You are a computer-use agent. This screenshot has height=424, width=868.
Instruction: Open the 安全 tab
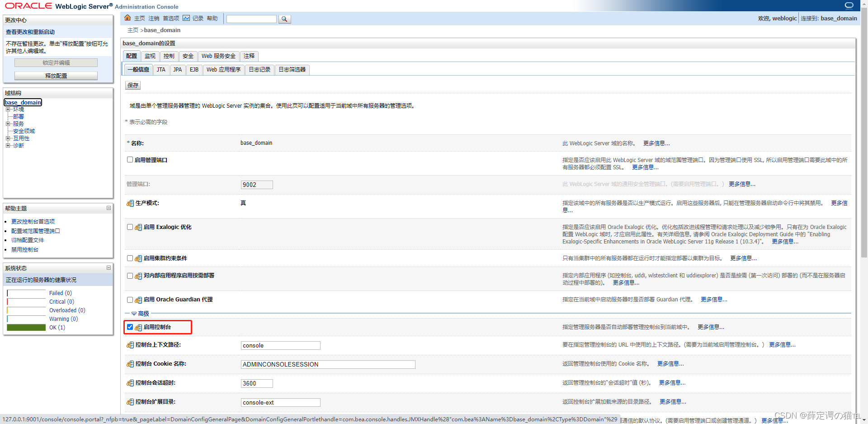click(188, 56)
